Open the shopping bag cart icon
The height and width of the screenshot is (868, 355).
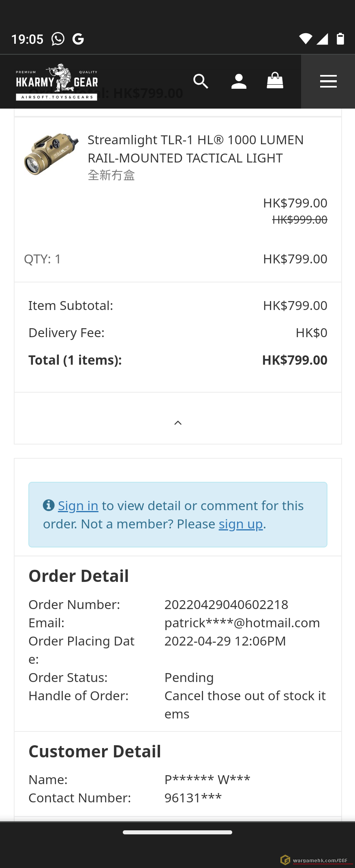tap(275, 81)
